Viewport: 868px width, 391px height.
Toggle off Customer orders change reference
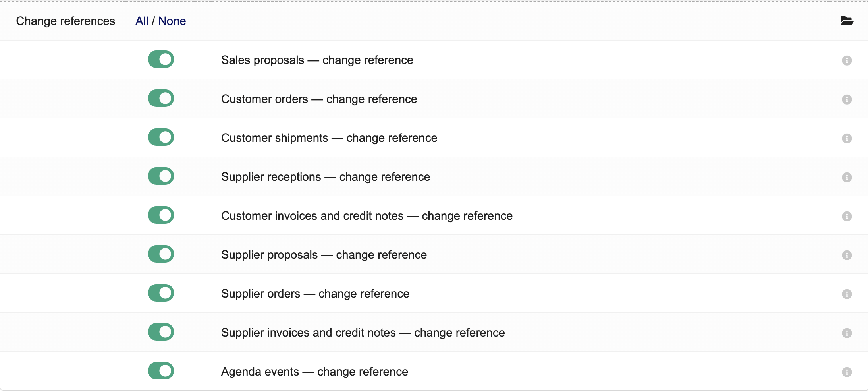point(161,99)
